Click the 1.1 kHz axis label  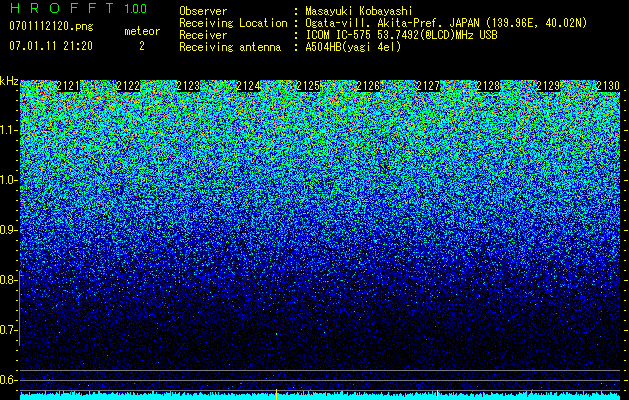tap(9, 130)
